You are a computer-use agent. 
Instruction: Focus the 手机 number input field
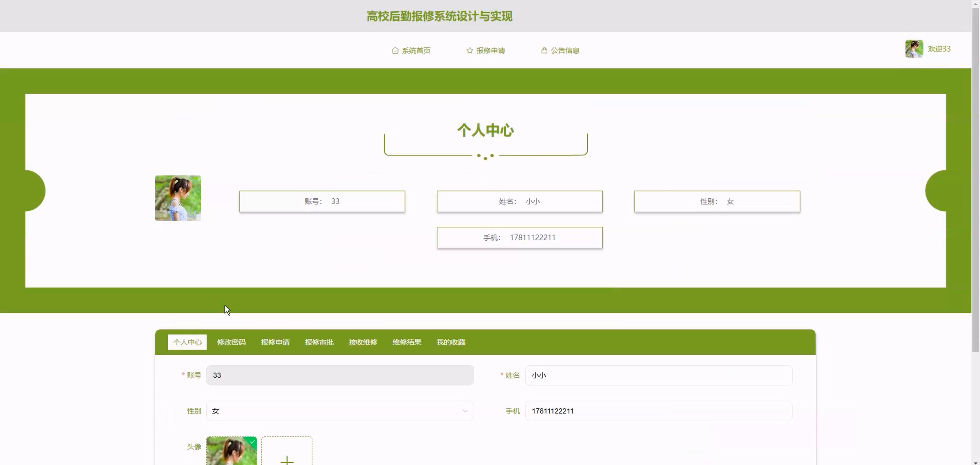[658, 411]
